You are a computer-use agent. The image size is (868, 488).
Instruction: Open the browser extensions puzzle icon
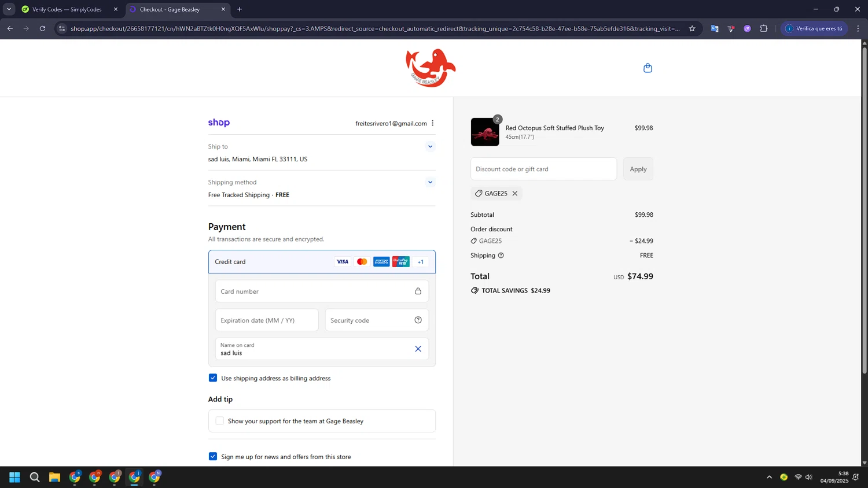click(x=764, y=28)
